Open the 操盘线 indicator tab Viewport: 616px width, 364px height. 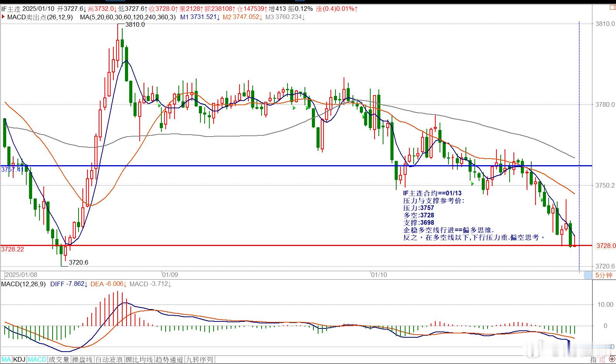coord(83,360)
